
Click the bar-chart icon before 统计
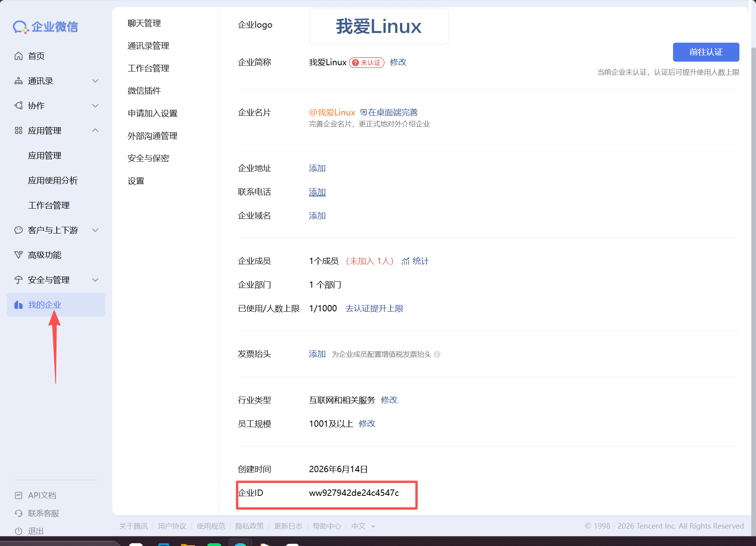click(x=405, y=261)
